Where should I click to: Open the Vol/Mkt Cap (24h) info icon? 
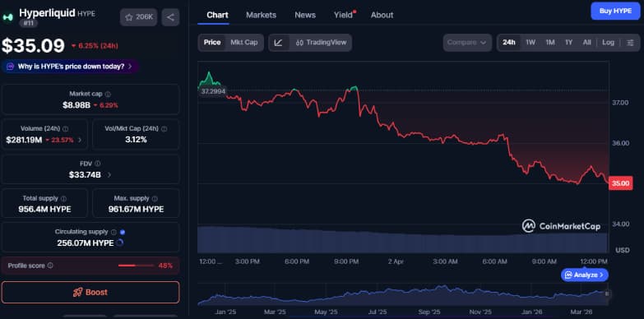tap(164, 129)
